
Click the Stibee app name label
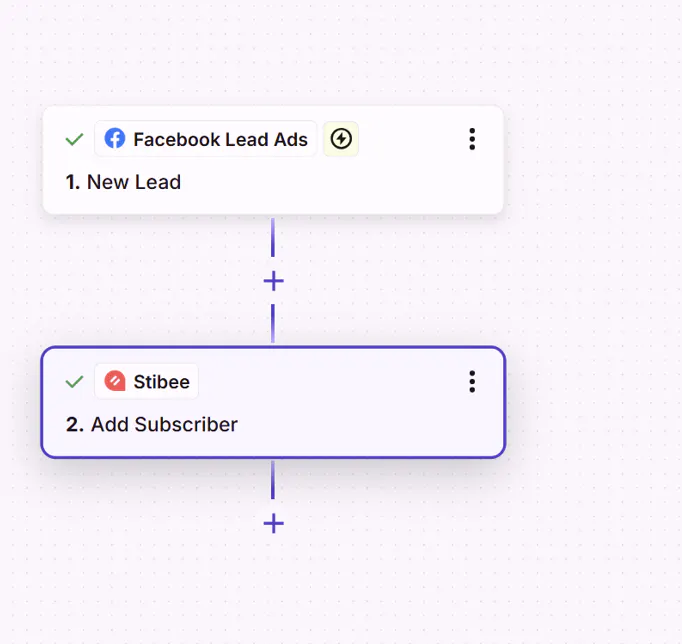coord(161,382)
